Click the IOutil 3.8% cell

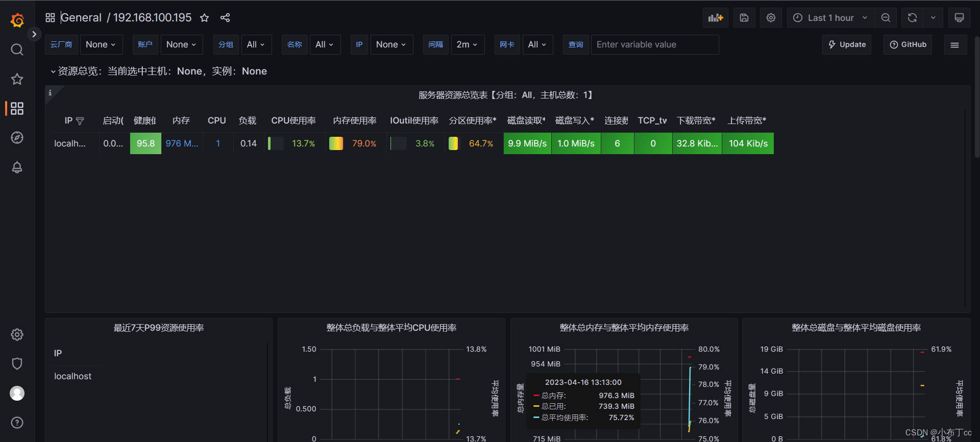click(416, 143)
